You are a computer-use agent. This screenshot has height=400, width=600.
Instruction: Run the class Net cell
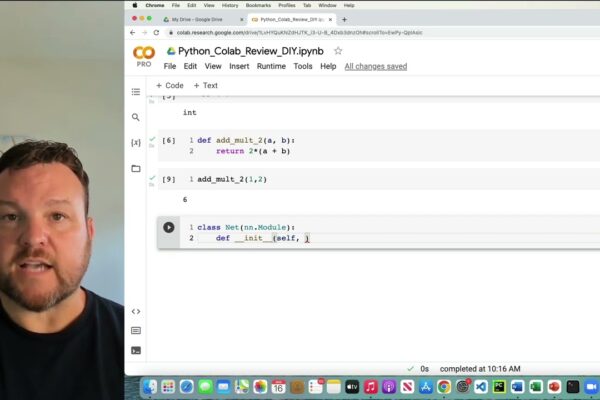click(x=169, y=227)
